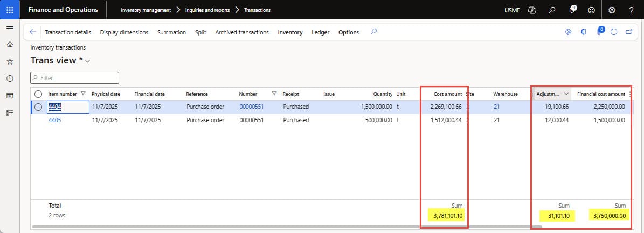Click the Refresh page icon
The image size is (644, 233).
tap(614, 32)
